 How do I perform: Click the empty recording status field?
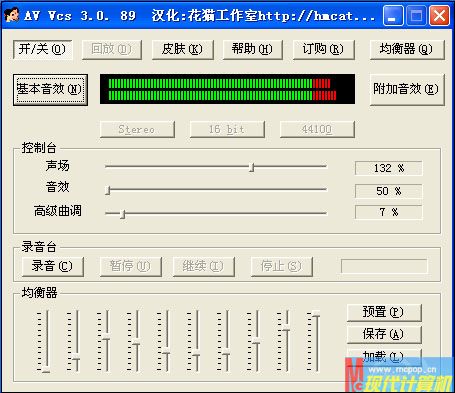[x=384, y=266]
